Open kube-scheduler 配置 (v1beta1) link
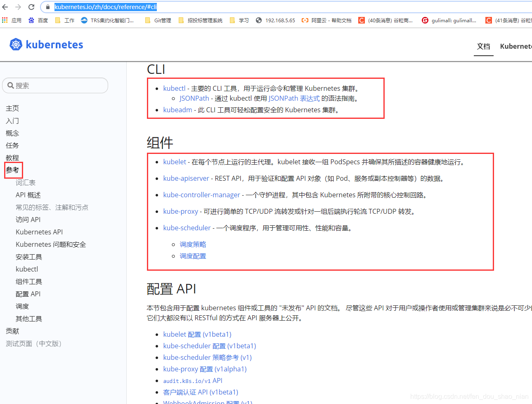The image size is (532, 404). click(x=210, y=346)
